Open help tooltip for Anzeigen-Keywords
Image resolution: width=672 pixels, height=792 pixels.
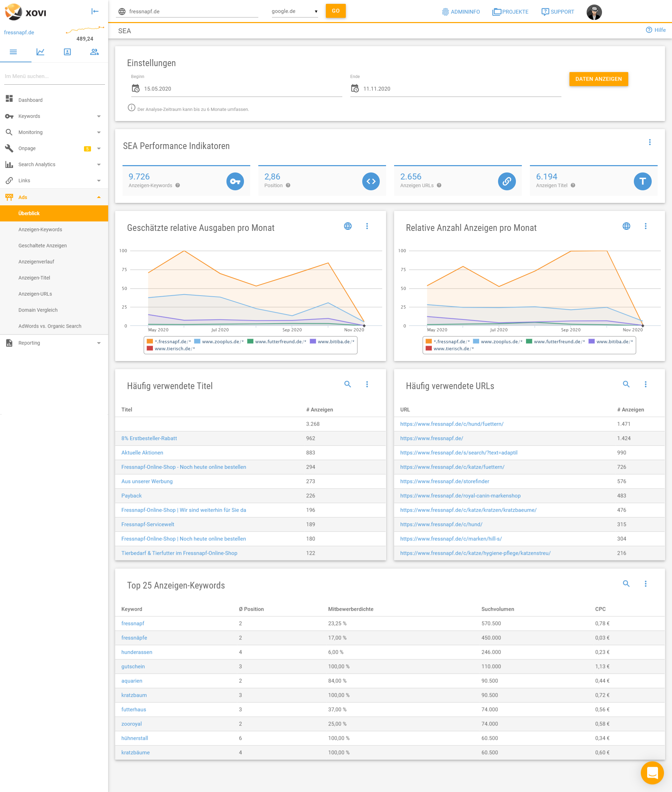click(178, 185)
